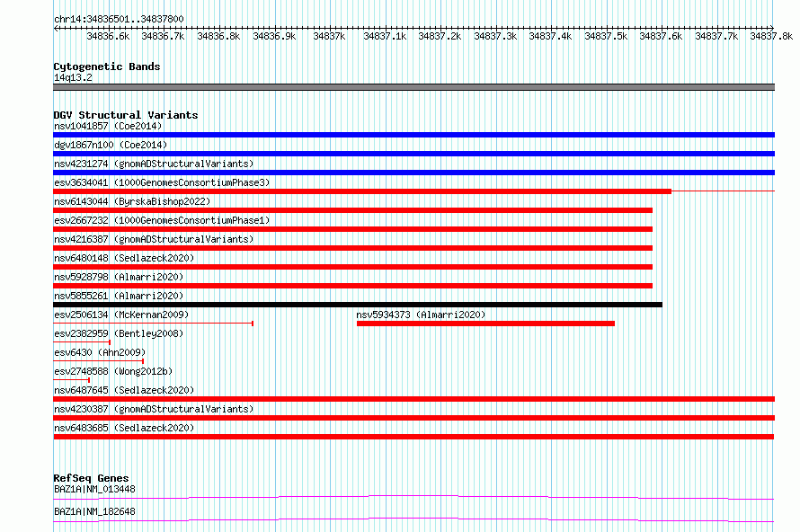
Task: Click the red bar under esv2667232
Action: (352, 229)
